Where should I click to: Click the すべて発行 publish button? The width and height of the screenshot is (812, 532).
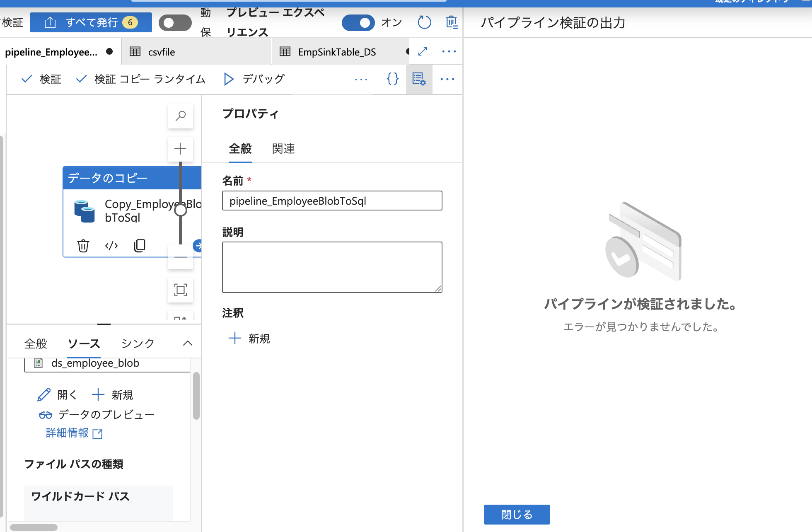(x=91, y=22)
